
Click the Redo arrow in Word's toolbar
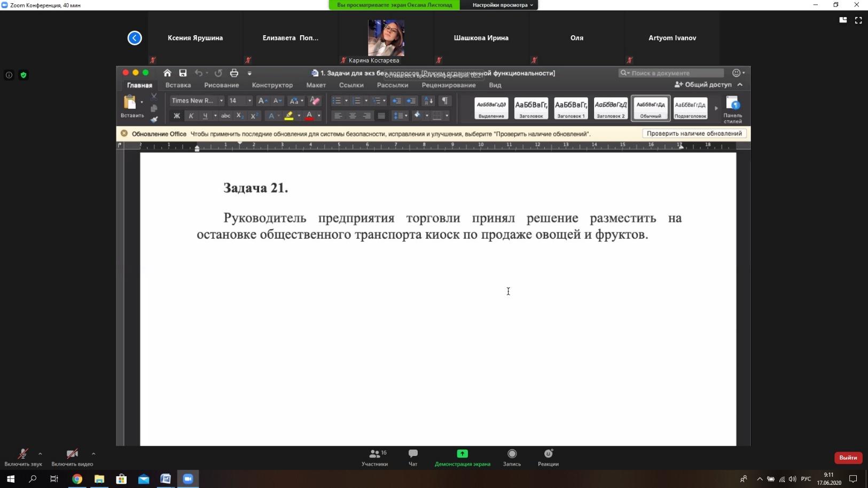(218, 73)
